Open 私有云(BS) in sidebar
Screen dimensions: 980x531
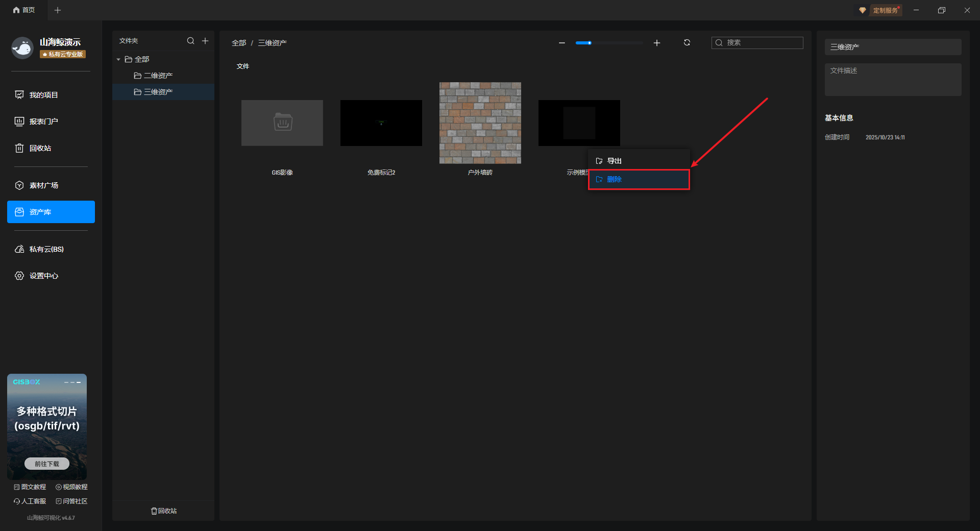(46, 249)
